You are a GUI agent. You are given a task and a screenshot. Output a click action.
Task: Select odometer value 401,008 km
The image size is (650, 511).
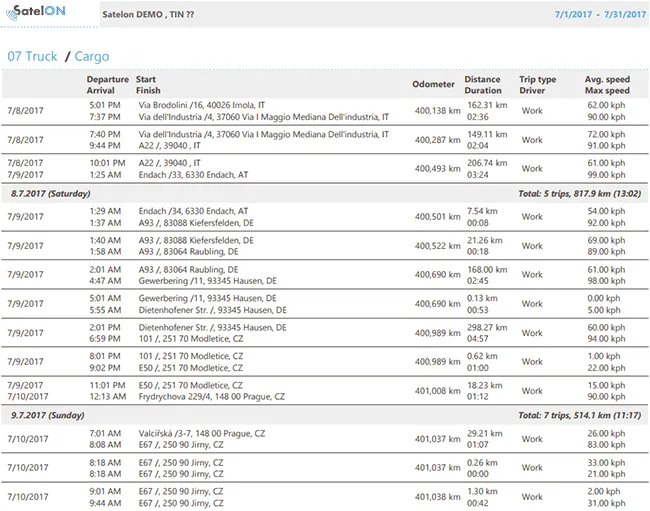tap(437, 391)
